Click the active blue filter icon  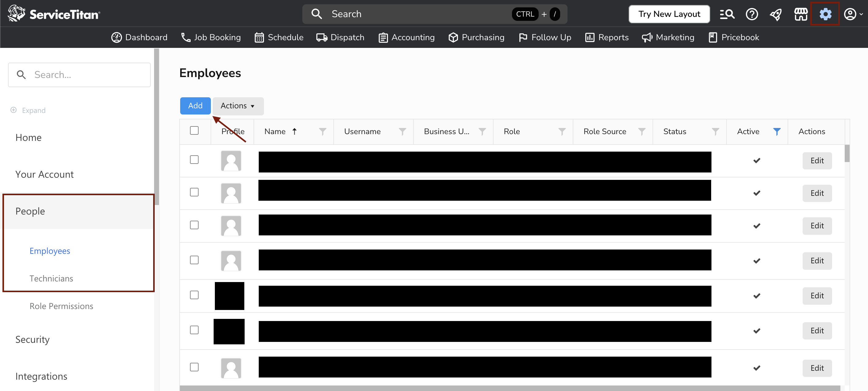tap(777, 131)
